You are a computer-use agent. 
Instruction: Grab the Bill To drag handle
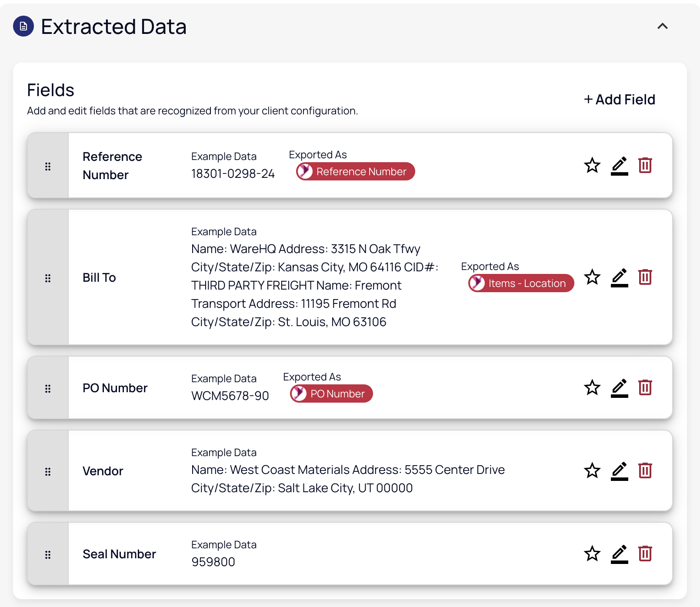[48, 278]
